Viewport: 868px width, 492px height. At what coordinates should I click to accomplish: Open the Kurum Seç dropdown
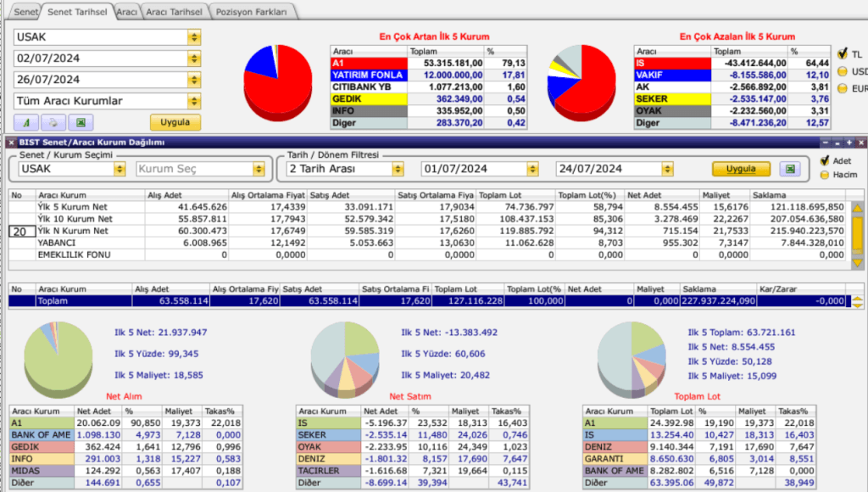[x=259, y=169]
